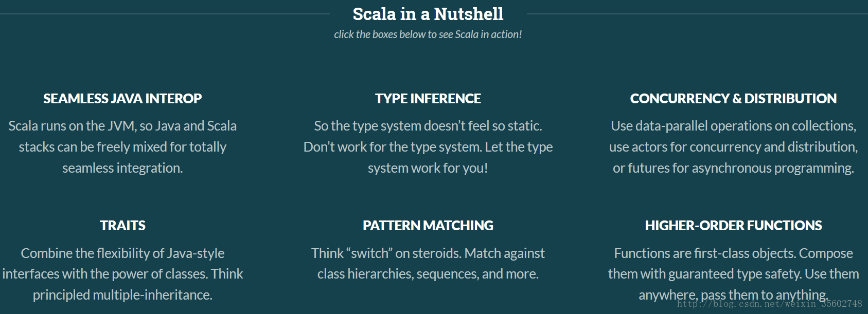Open the Type Inference box
This screenshot has width=868, height=314.
(428, 99)
